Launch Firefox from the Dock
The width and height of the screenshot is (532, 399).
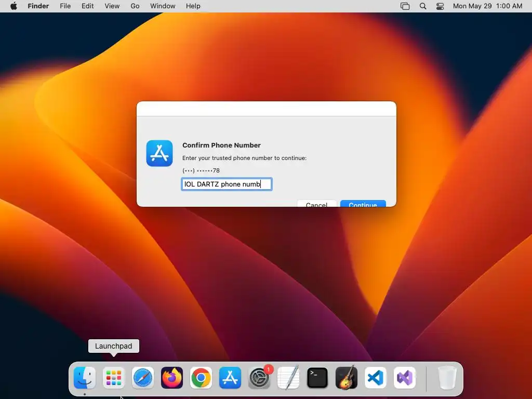click(172, 378)
